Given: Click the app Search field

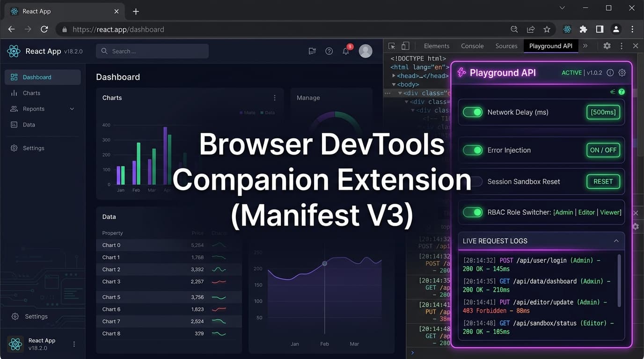Looking at the screenshot, I should coord(153,51).
